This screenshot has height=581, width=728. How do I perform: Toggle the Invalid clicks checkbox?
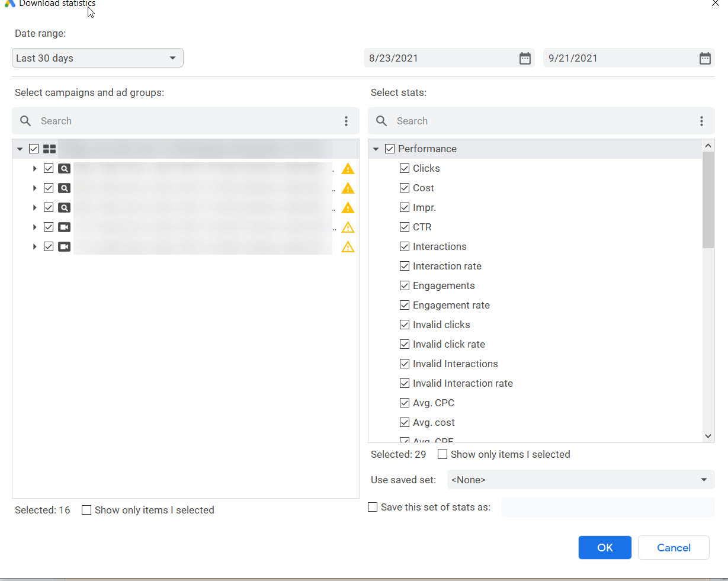(405, 325)
